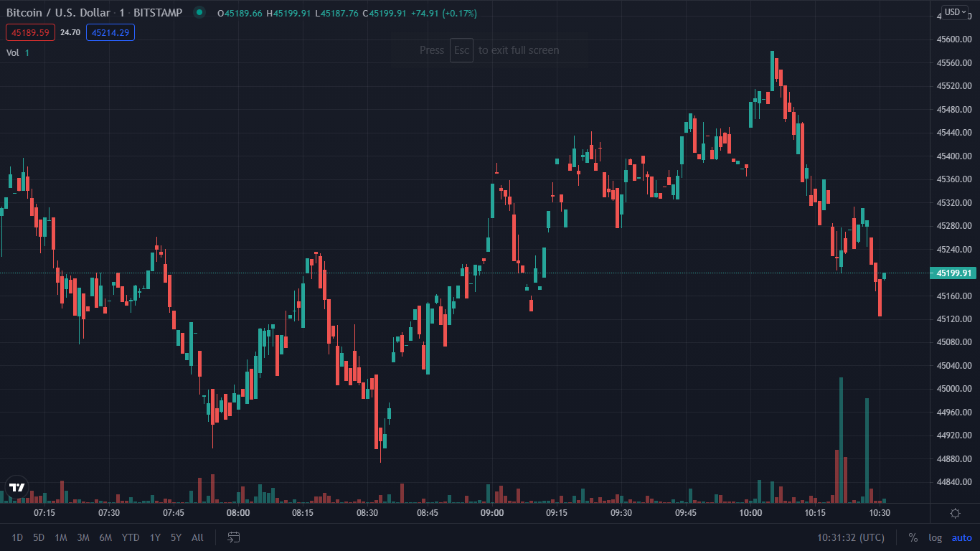This screenshot has width=980, height=551.
Task: Click the Bitcoin / U.S. Dollar title
Action: [x=58, y=13]
